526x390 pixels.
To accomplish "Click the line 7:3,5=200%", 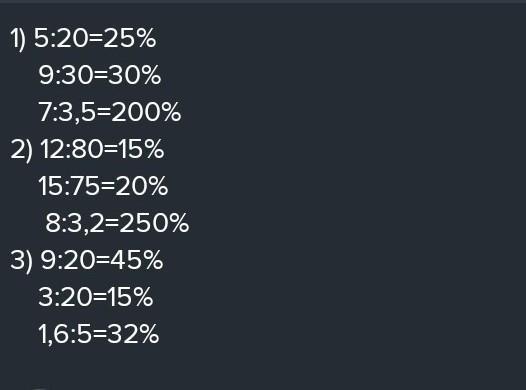I will tap(110, 112).
